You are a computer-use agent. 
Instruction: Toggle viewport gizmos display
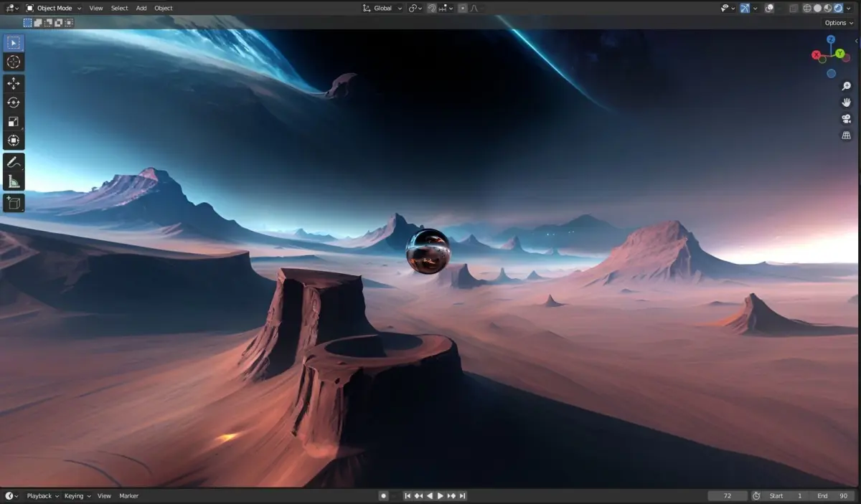745,8
